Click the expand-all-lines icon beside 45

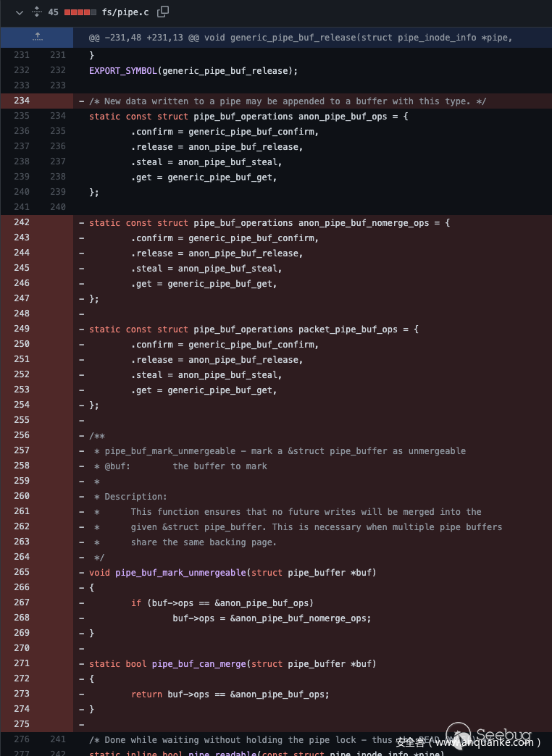pos(37,12)
